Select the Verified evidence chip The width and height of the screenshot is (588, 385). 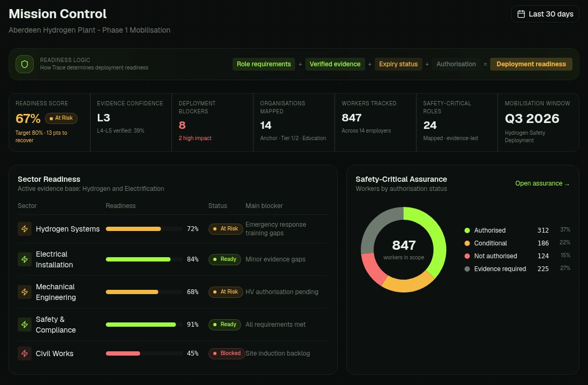pyautogui.click(x=335, y=64)
